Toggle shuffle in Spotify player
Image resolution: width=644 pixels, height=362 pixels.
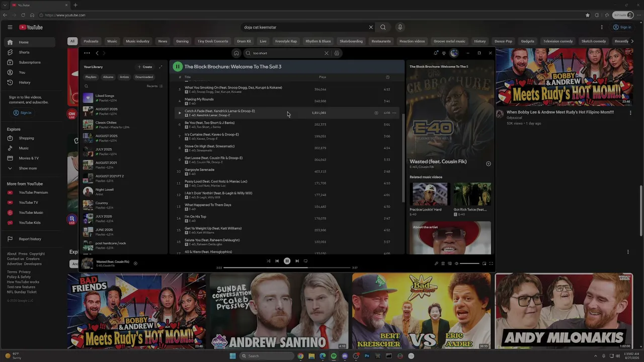coord(268,261)
